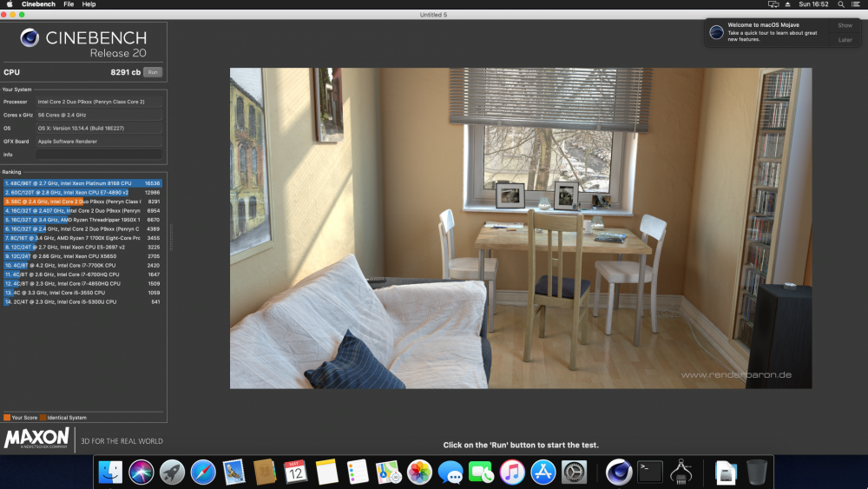Click the OS version field 10.14.4
This screenshot has width=868, height=489.
[99, 128]
